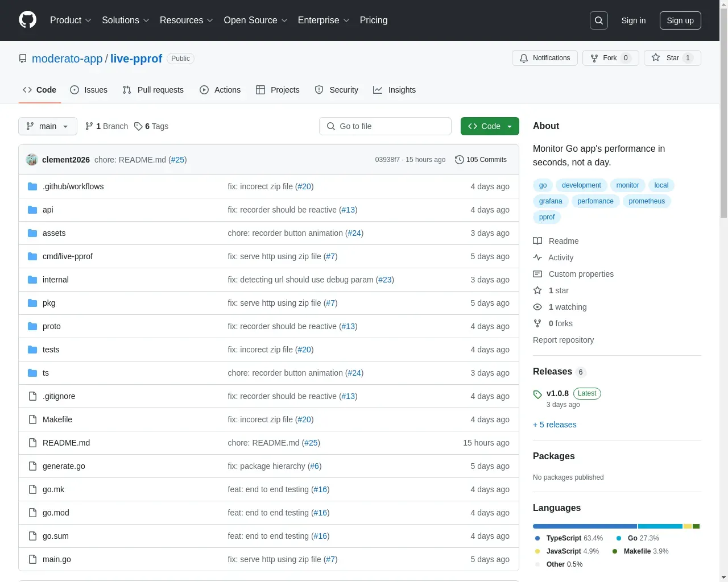Image resolution: width=728 pixels, height=582 pixels.
Task: Expand the Resources menu
Action: point(187,20)
